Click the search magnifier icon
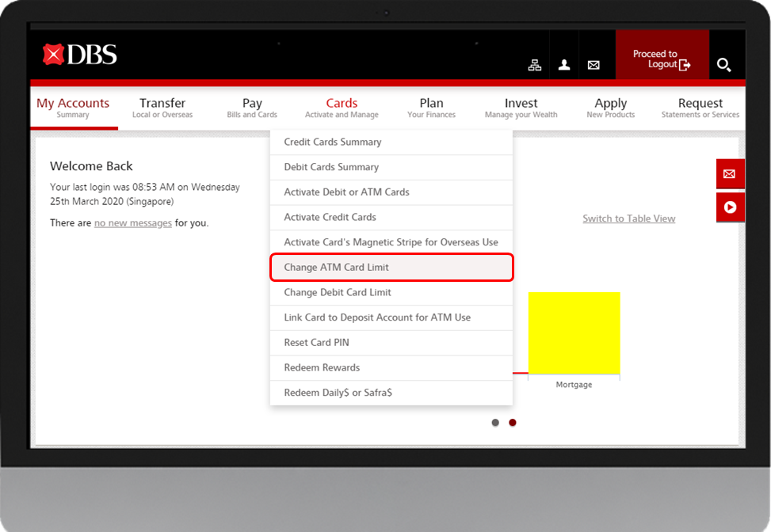This screenshot has height=532, width=771. click(x=723, y=65)
